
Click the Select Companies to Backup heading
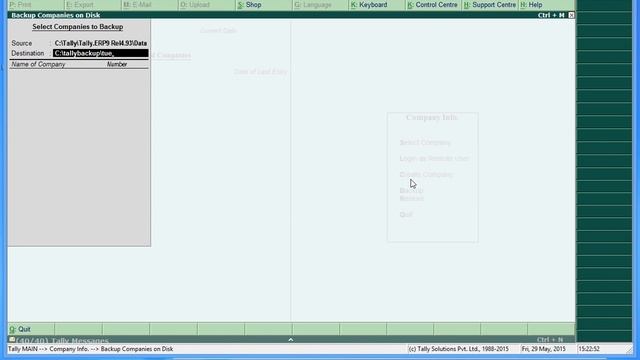78,27
